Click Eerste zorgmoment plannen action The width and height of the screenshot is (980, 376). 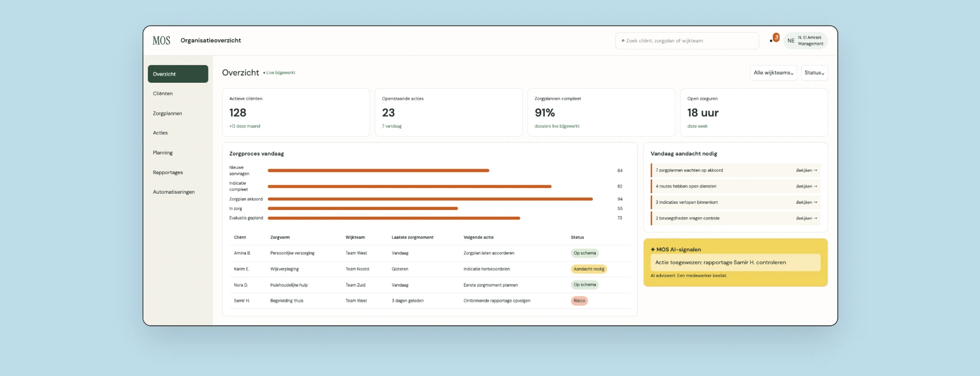click(x=491, y=285)
